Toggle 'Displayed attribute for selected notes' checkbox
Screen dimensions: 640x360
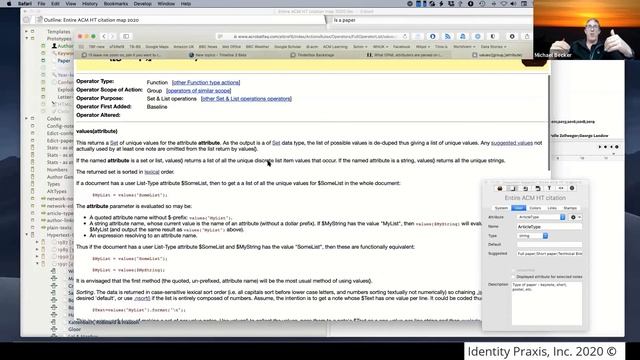(514, 277)
